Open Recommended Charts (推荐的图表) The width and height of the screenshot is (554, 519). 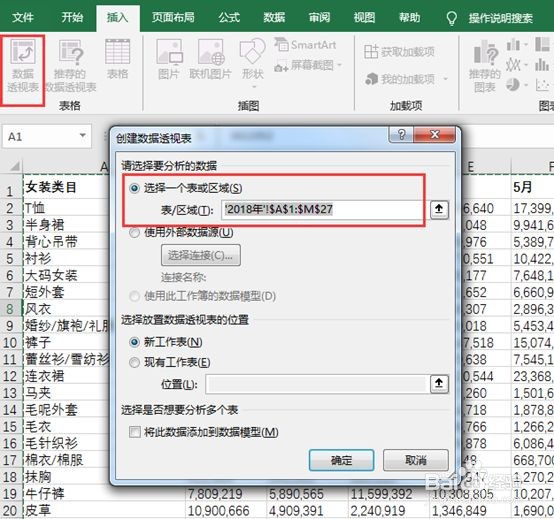485,67
